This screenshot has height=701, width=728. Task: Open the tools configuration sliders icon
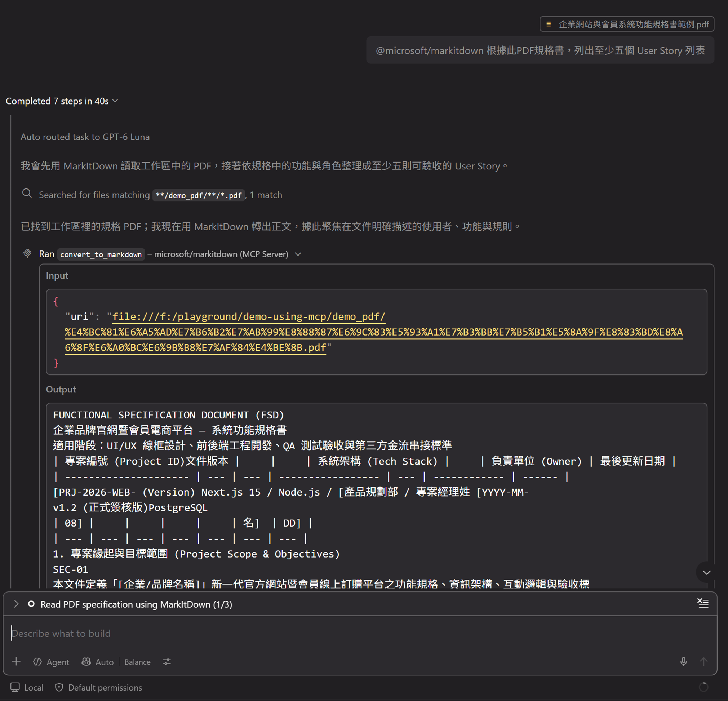(167, 662)
